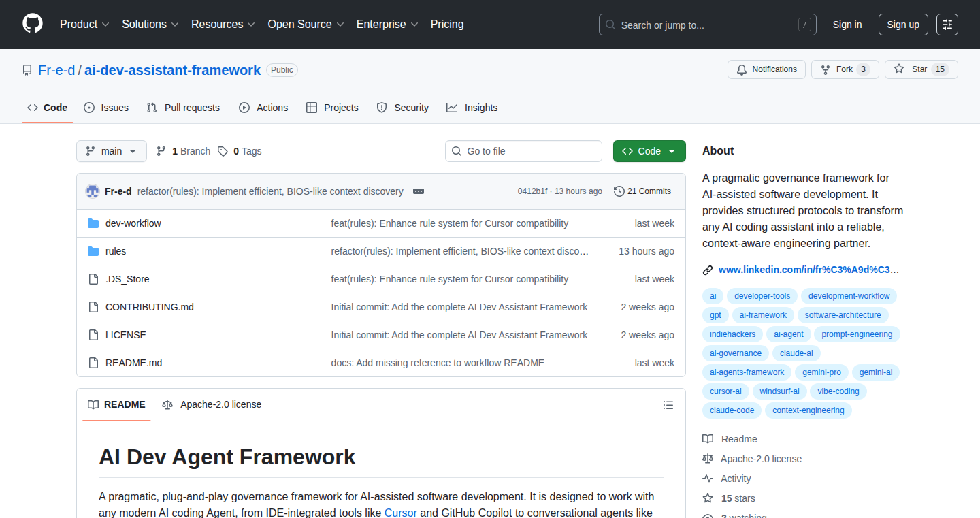Open the dev-workflow folder
This screenshot has height=518, width=980.
coord(133,223)
